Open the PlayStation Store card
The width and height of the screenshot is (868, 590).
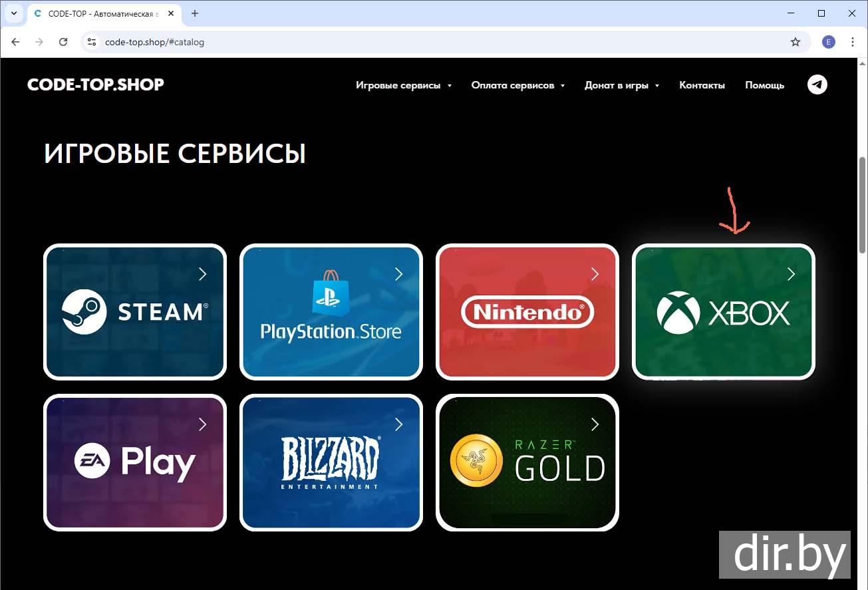331,312
